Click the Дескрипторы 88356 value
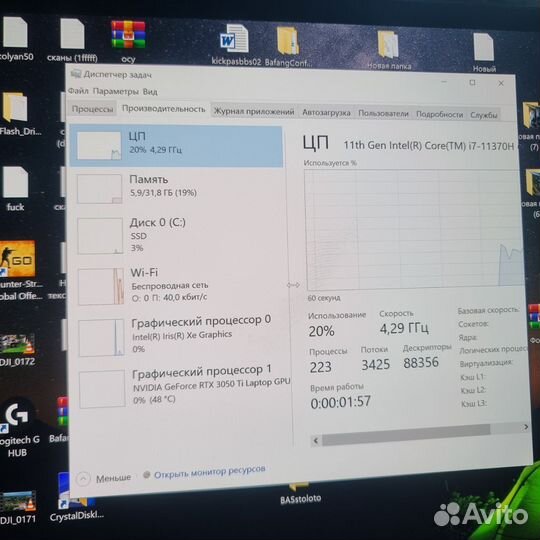This screenshot has width=540, height=540. click(x=421, y=362)
